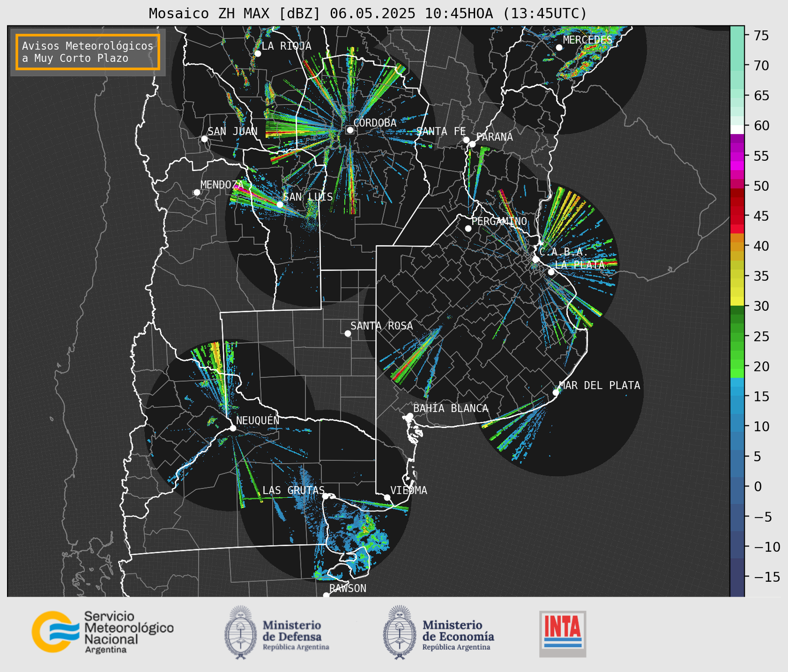788x672 pixels.
Task: Select the CORDOBA city marker
Action: point(350,130)
